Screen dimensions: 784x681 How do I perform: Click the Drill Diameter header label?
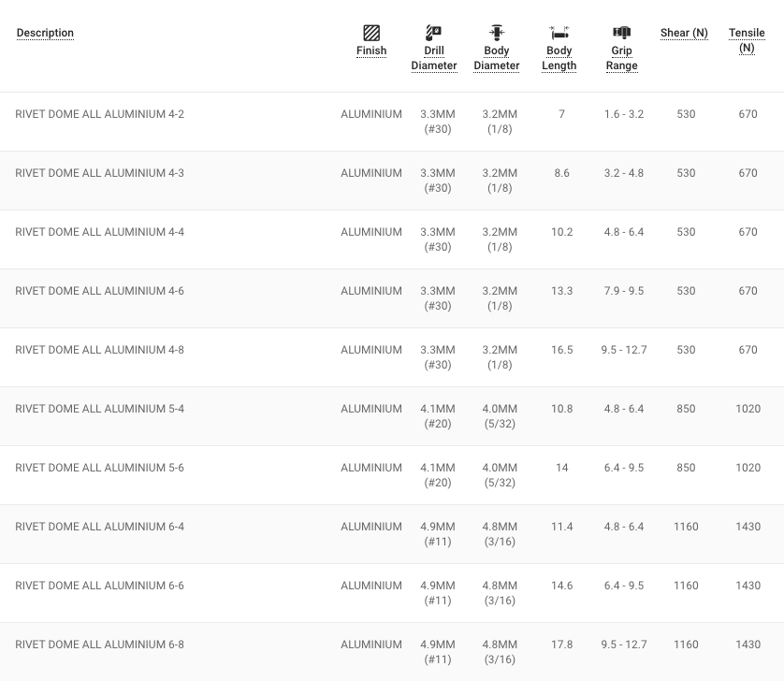(x=434, y=58)
